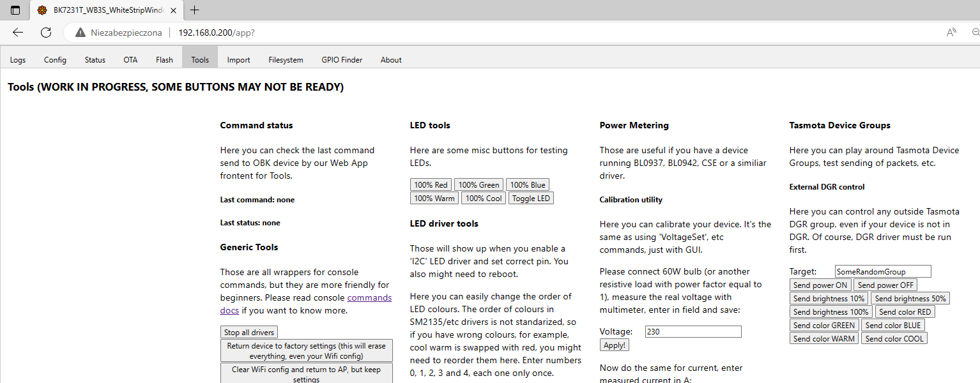The height and width of the screenshot is (383, 980).
Task: Apply the voltage calibration
Action: (615, 345)
